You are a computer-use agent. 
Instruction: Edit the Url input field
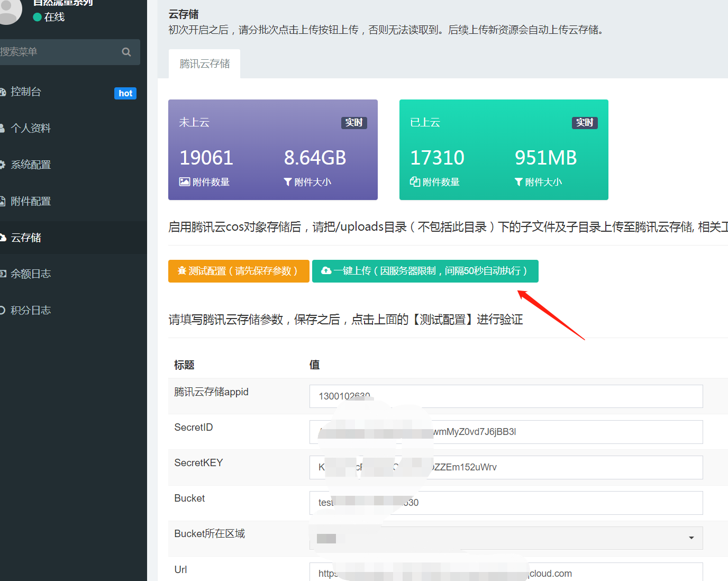pos(506,572)
